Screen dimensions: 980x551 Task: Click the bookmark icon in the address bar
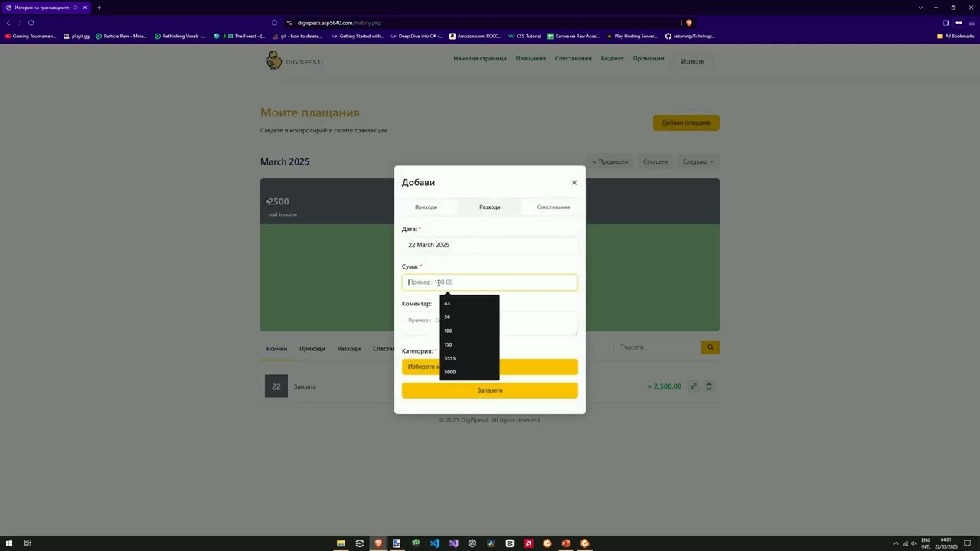tap(274, 23)
